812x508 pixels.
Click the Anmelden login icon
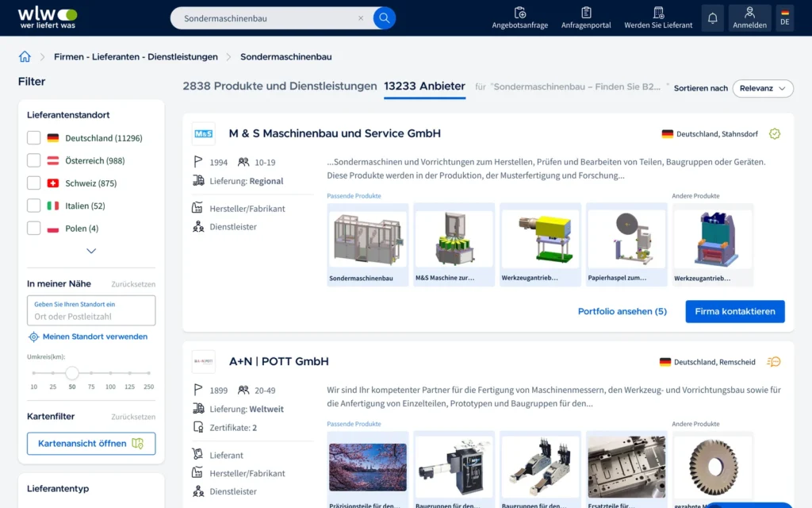[749, 18]
